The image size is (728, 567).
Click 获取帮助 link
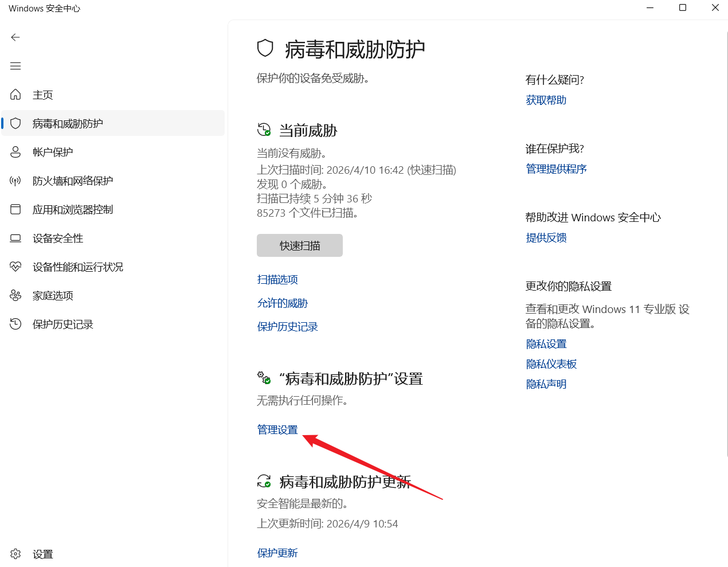point(546,100)
